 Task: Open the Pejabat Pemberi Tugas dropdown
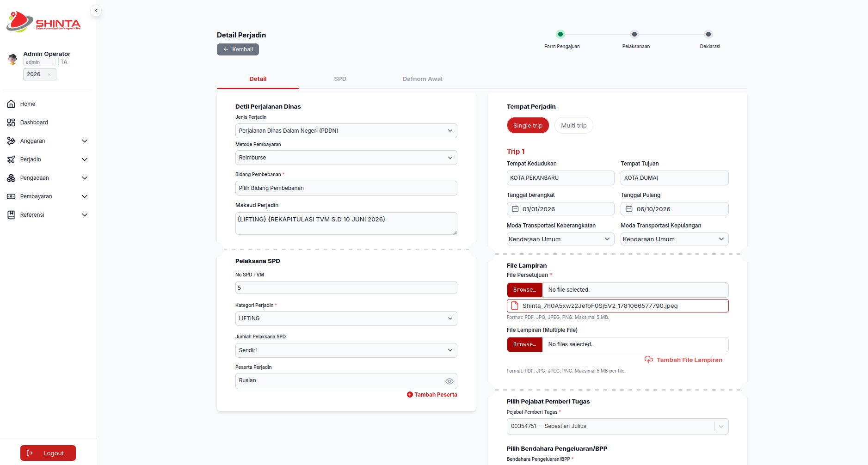(617, 426)
